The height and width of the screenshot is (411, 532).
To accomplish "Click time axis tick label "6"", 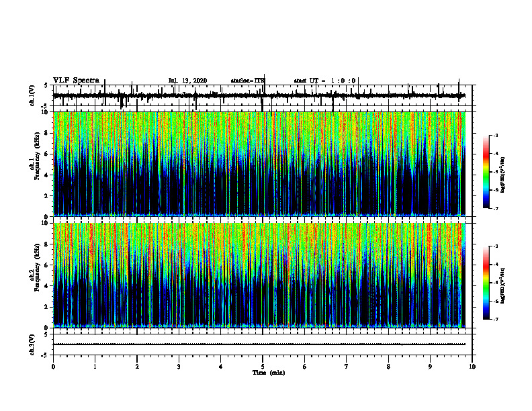I will (304, 366).
